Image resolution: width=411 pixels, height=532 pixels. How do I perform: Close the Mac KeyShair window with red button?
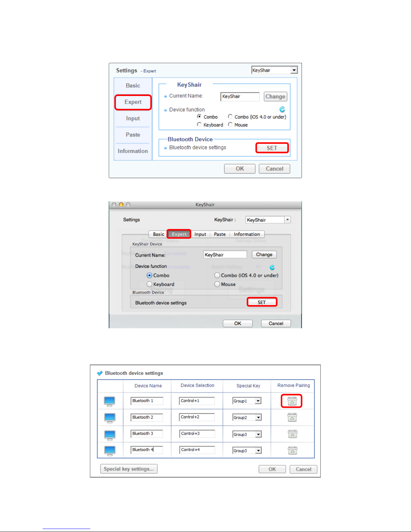[114, 204]
